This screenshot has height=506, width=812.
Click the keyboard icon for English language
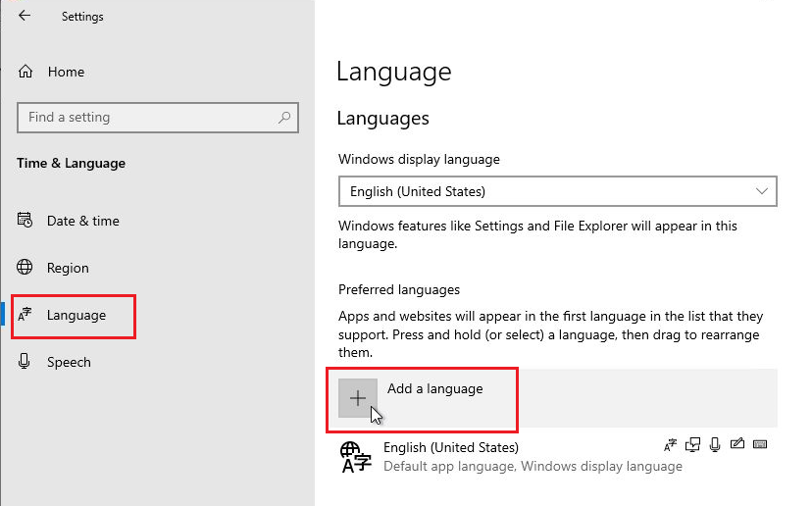(760, 444)
